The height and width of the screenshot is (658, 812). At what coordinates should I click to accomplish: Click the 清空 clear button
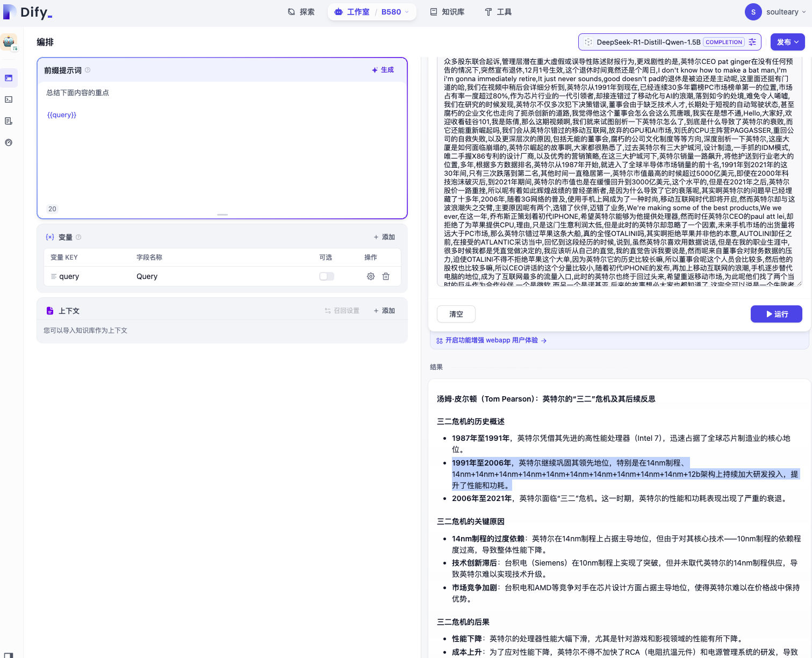[x=456, y=314]
